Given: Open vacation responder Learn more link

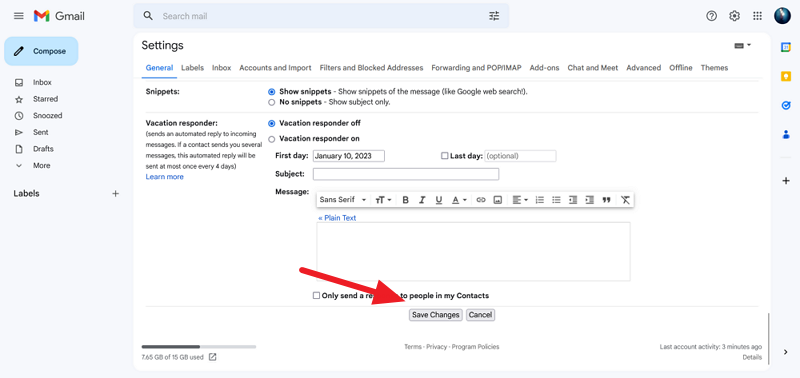Looking at the screenshot, I should point(164,177).
